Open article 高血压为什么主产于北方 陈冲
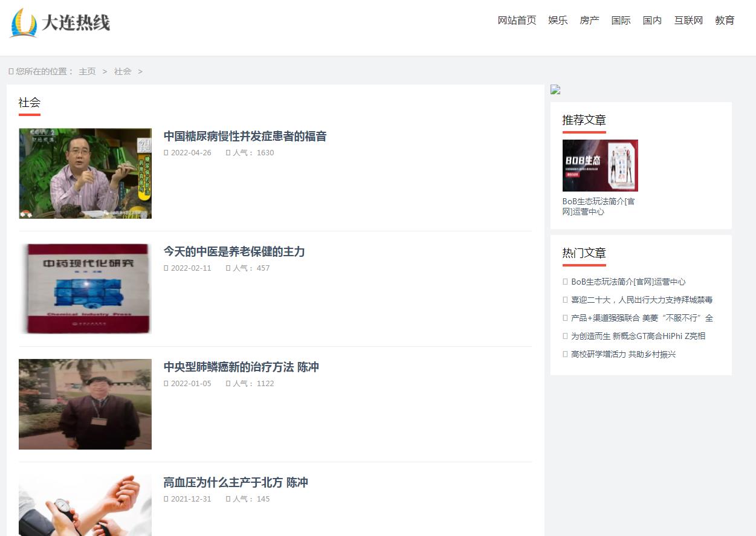Screen dimensions: 756x536 [x=236, y=483]
